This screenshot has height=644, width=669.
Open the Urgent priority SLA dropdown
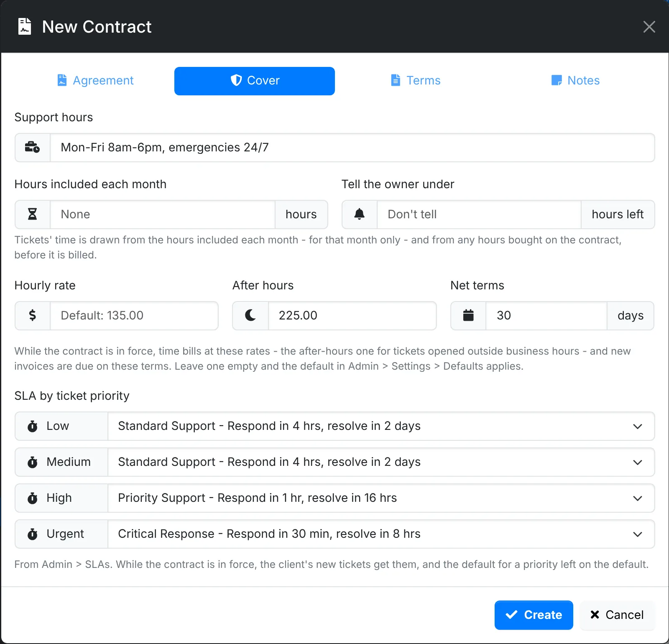coord(381,534)
